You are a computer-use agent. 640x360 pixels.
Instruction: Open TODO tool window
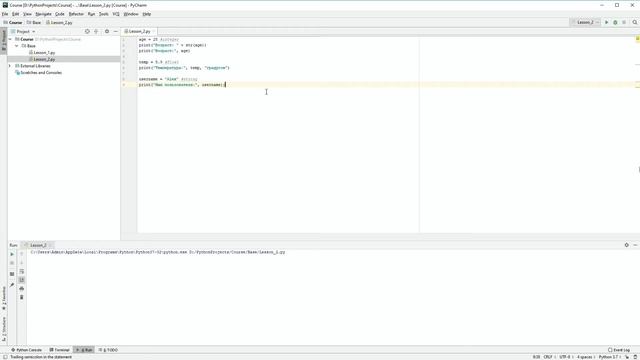[x=108, y=350]
